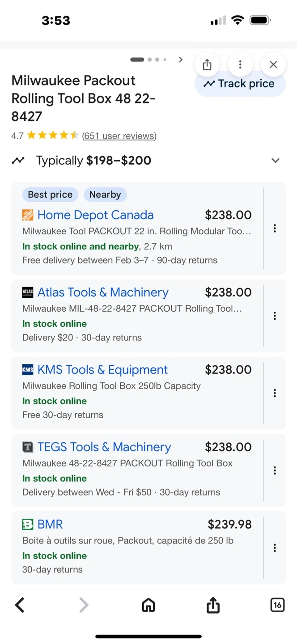Open Atlas Tools & Machinery listing
Viewport: 297px width, 644px height.
[103, 292]
